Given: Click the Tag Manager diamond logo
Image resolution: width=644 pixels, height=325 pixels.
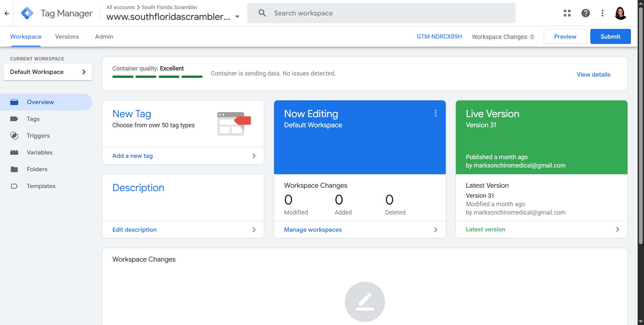Looking at the screenshot, I should [27, 13].
